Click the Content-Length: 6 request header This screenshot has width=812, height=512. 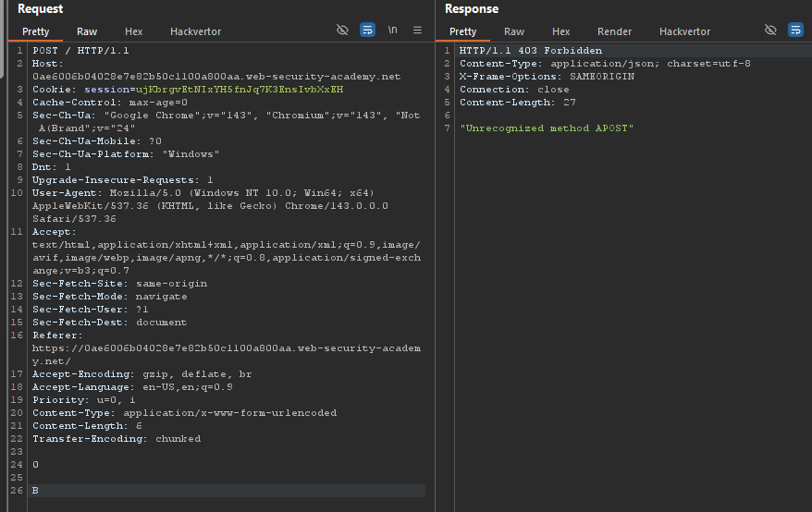click(87, 426)
